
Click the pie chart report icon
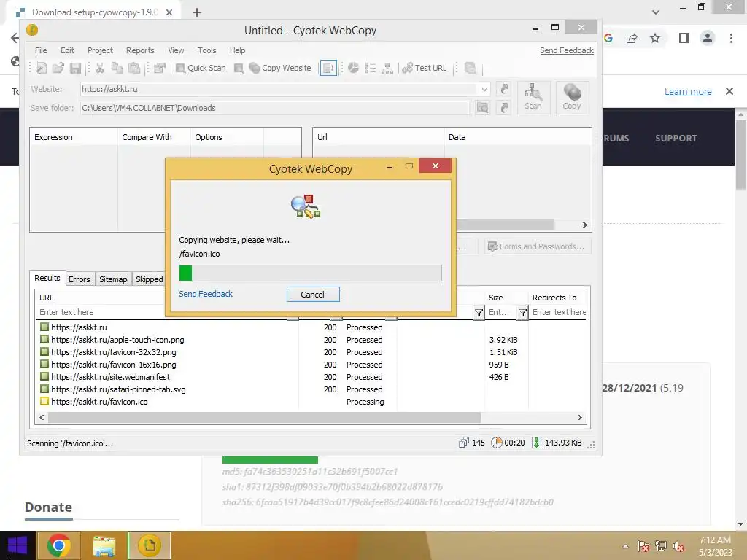pyautogui.click(x=353, y=68)
